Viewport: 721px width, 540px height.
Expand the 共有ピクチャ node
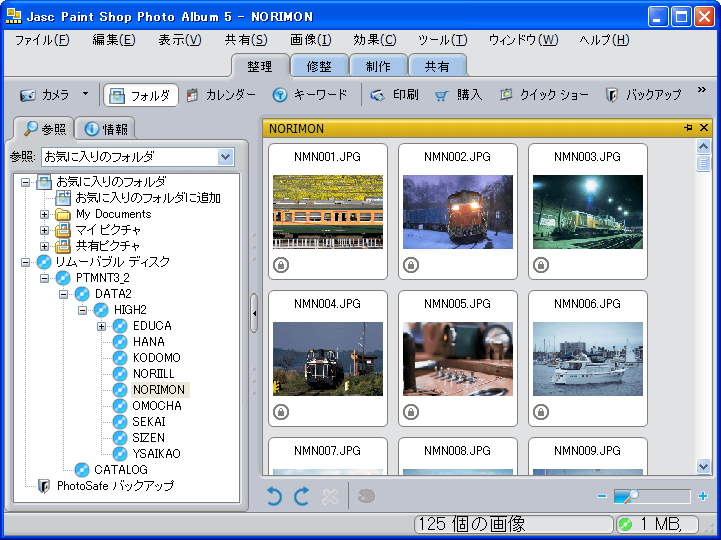(44, 246)
